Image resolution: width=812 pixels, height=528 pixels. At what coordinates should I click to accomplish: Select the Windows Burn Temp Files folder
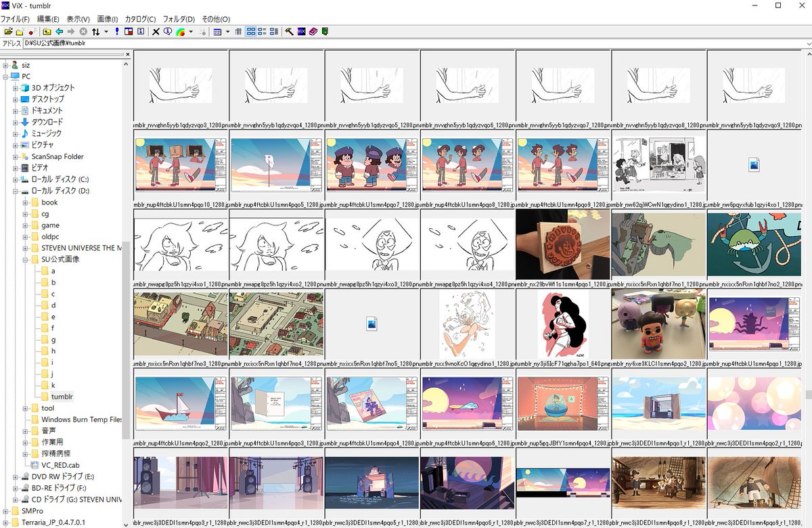tap(81, 420)
